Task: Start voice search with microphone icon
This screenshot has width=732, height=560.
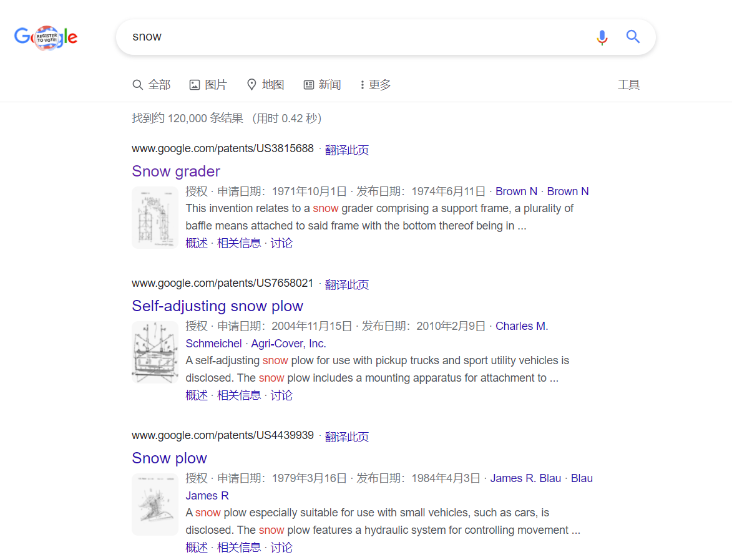Action: (x=602, y=37)
